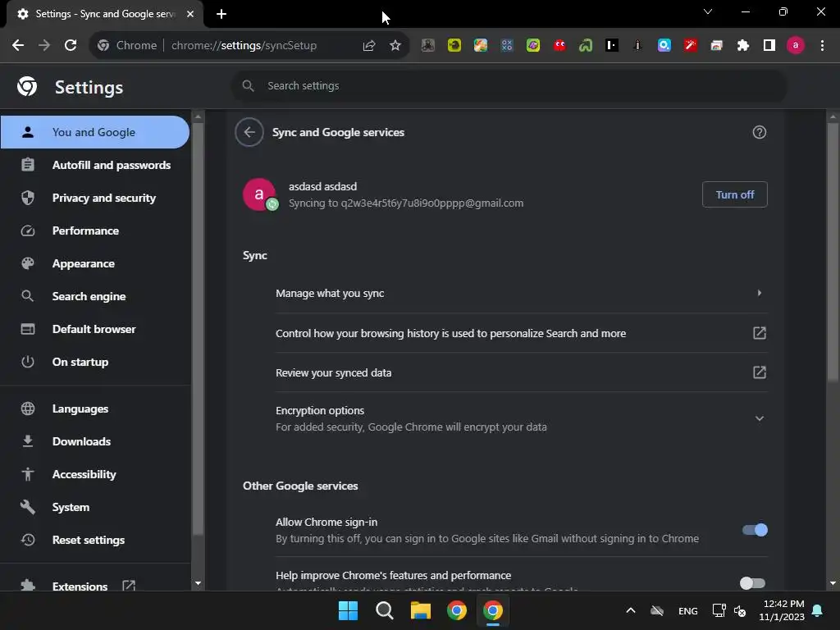Select You and Google in sidebar
This screenshot has height=630, width=840.
95,132
